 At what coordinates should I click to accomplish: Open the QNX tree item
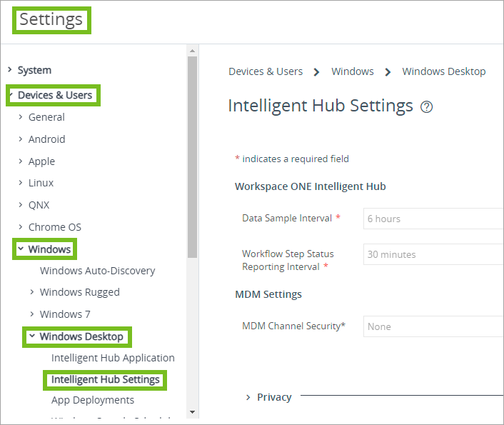tap(39, 205)
